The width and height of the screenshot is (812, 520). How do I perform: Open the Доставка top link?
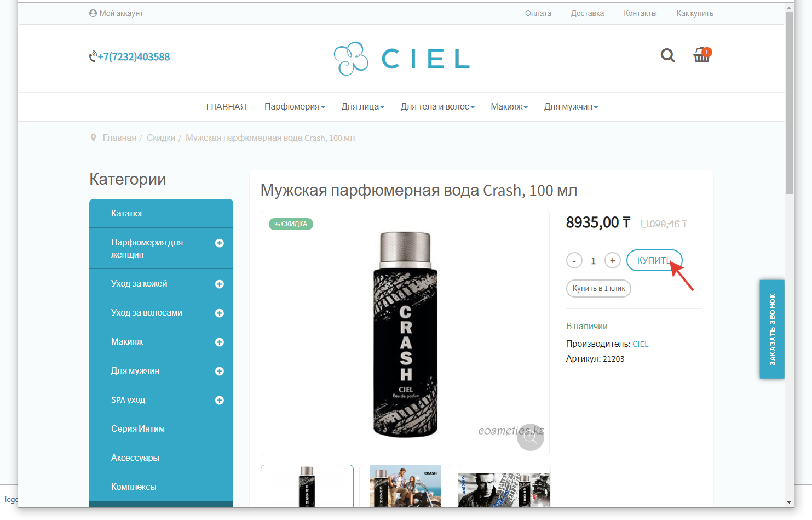588,13
